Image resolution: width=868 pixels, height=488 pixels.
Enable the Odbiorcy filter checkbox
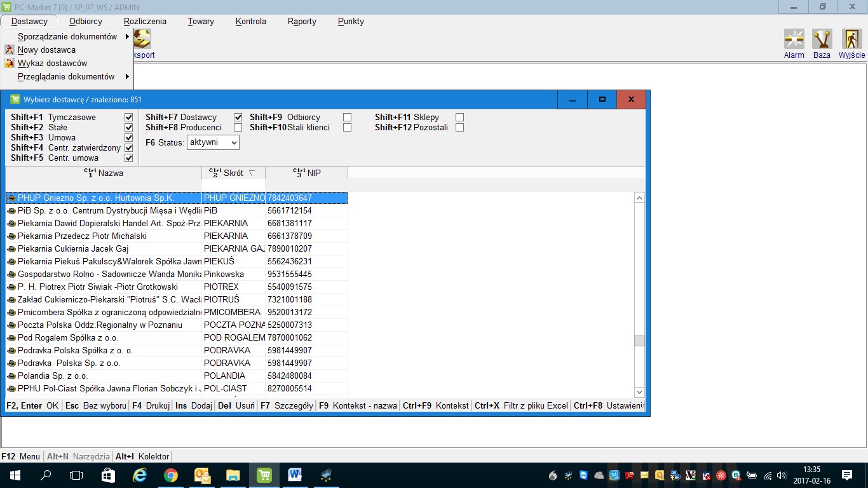click(348, 118)
